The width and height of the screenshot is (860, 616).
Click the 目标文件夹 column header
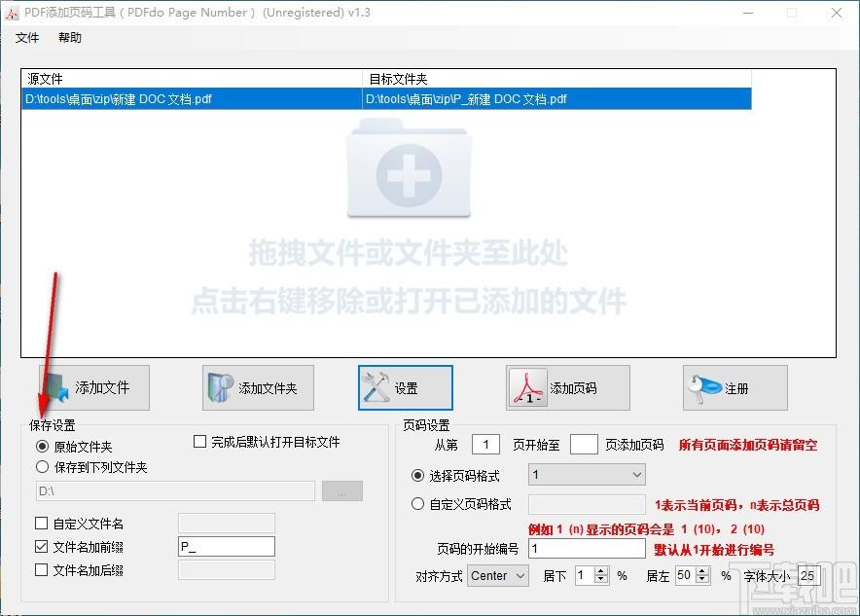pos(556,79)
